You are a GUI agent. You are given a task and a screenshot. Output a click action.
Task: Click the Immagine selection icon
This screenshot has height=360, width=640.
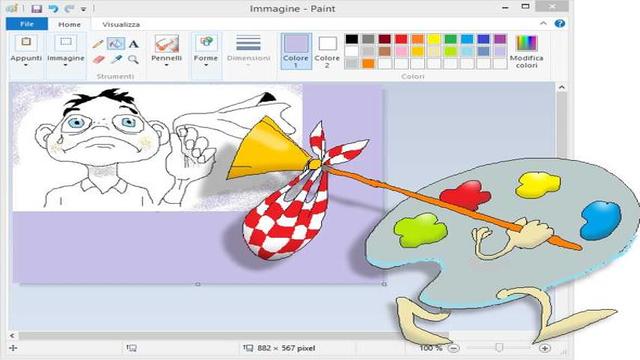(66, 42)
